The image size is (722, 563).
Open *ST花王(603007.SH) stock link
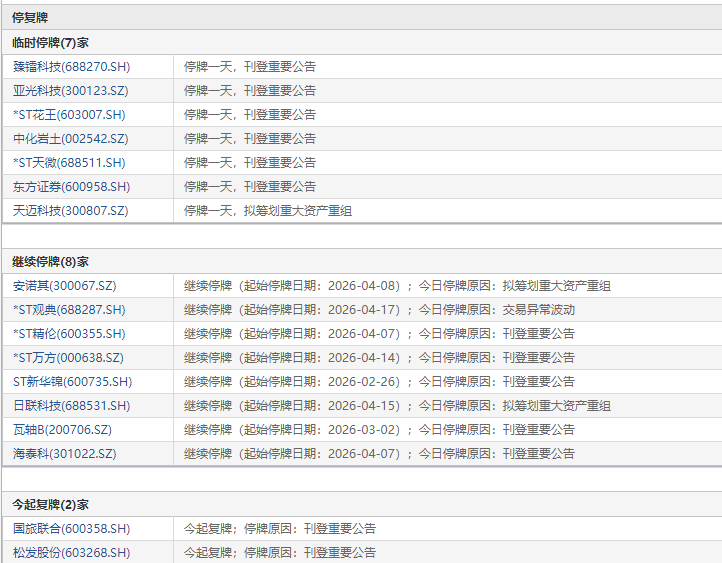69,115
